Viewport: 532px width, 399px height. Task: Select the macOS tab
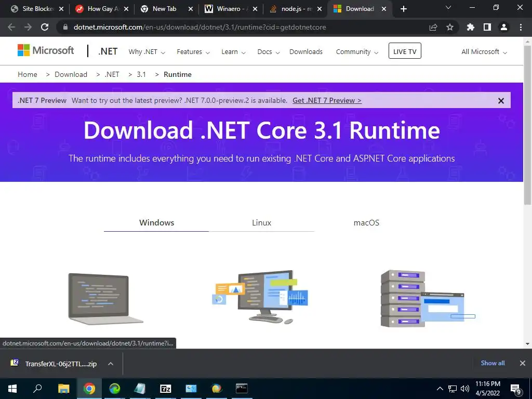tap(366, 222)
